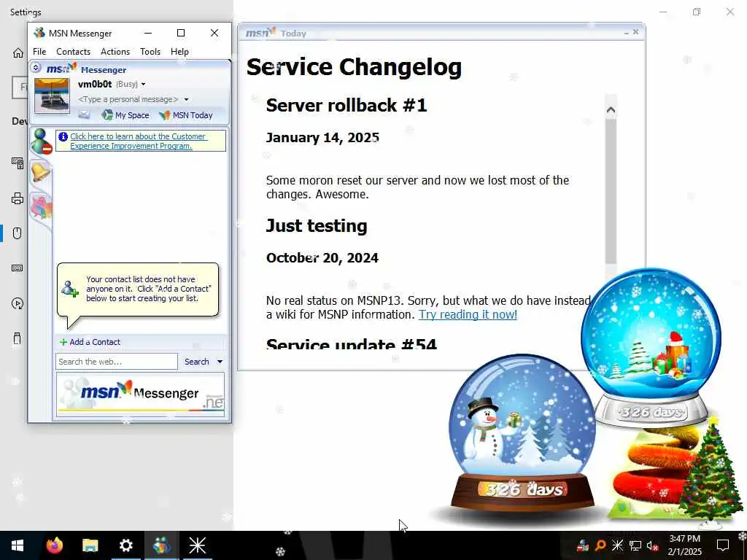This screenshot has width=747, height=560.
Task: Click the presents snow globe countdown
Action: click(651, 348)
